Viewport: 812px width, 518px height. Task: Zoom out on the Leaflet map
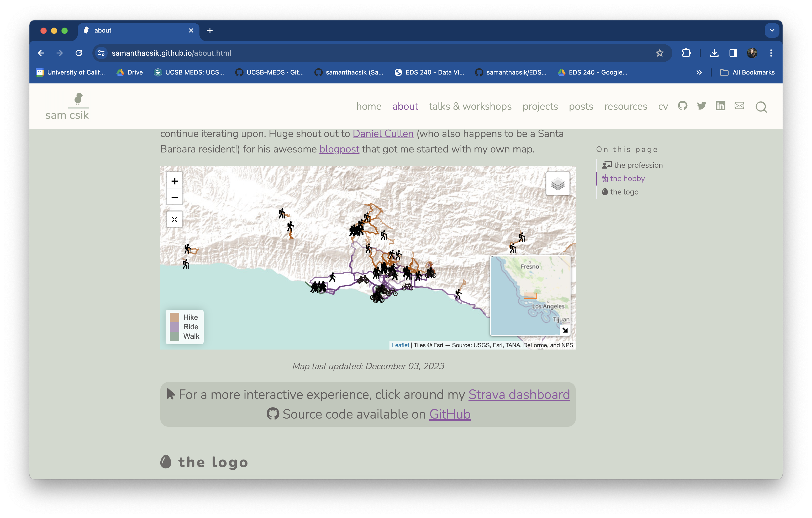174,197
